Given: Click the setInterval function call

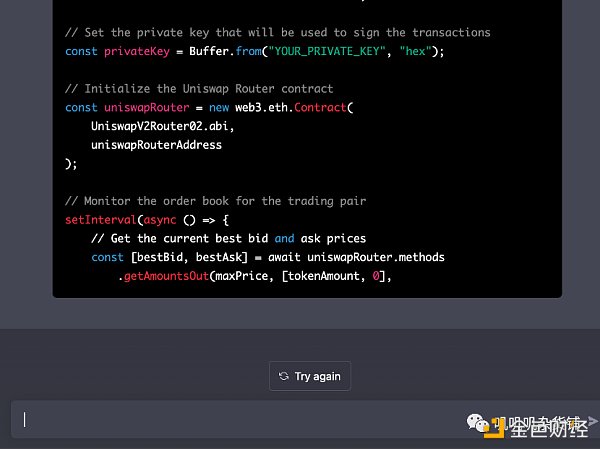Looking at the screenshot, I should [x=101, y=220].
